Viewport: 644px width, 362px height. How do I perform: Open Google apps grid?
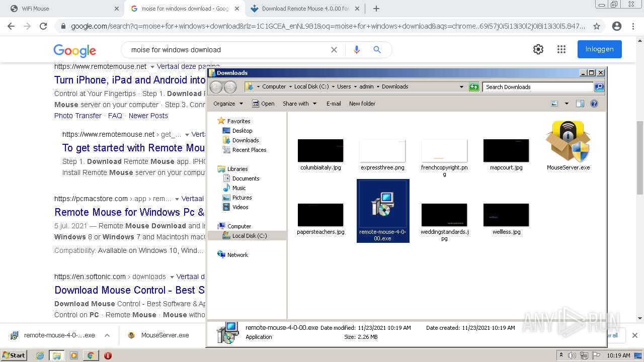pos(561,49)
